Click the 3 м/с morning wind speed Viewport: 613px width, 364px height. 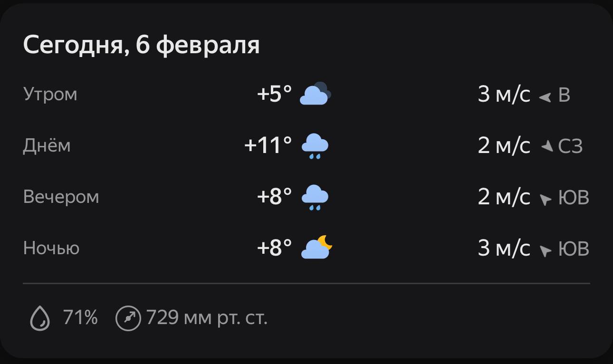tap(504, 94)
